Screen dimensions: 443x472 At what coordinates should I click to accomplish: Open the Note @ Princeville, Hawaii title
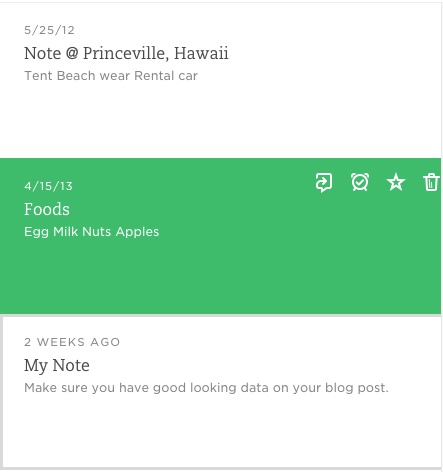(x=126, y=53)
